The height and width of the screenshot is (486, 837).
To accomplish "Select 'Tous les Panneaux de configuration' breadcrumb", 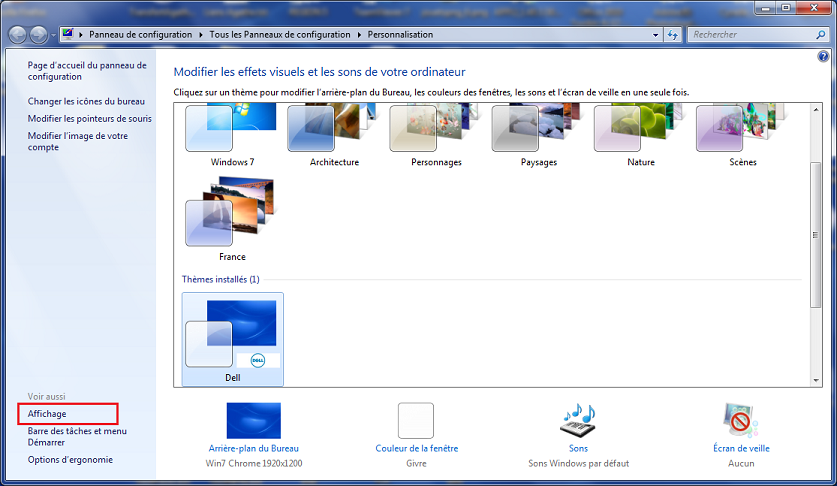I will click(x=280, y=34).
